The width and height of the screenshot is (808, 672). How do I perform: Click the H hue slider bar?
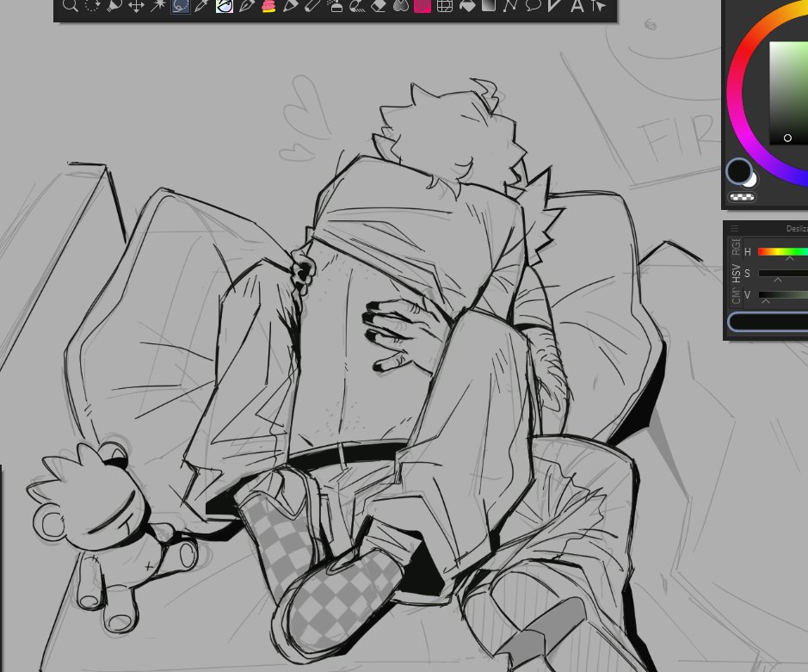point(783,251)
